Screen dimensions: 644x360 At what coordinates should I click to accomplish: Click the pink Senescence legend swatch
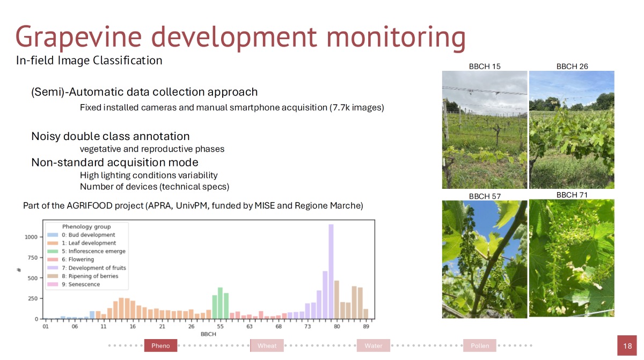[x=53, y=284]
